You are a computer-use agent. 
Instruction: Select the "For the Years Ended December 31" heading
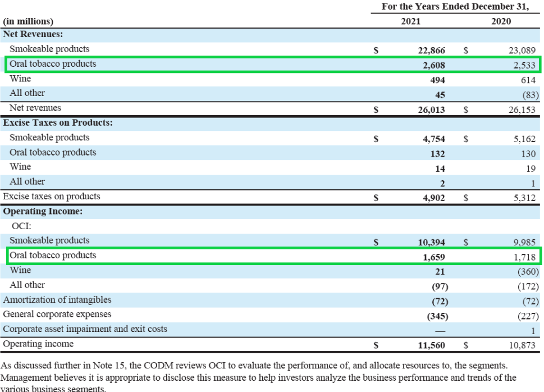pyautogui.click(x=455, y=7)
